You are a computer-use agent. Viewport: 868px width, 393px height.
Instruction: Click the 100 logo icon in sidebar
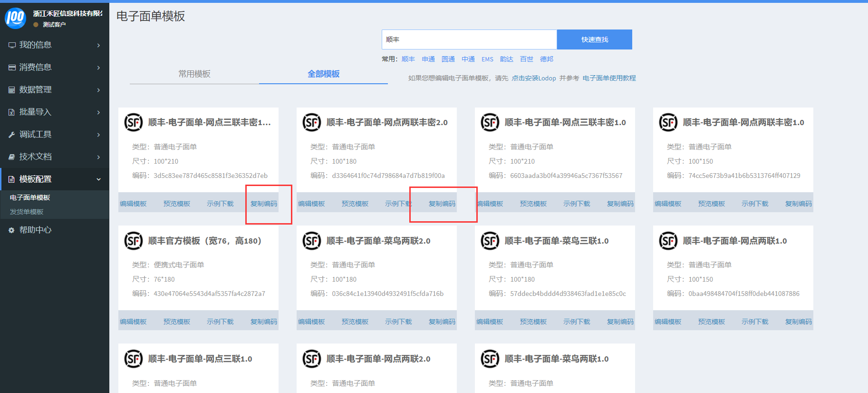coord(15,18)
